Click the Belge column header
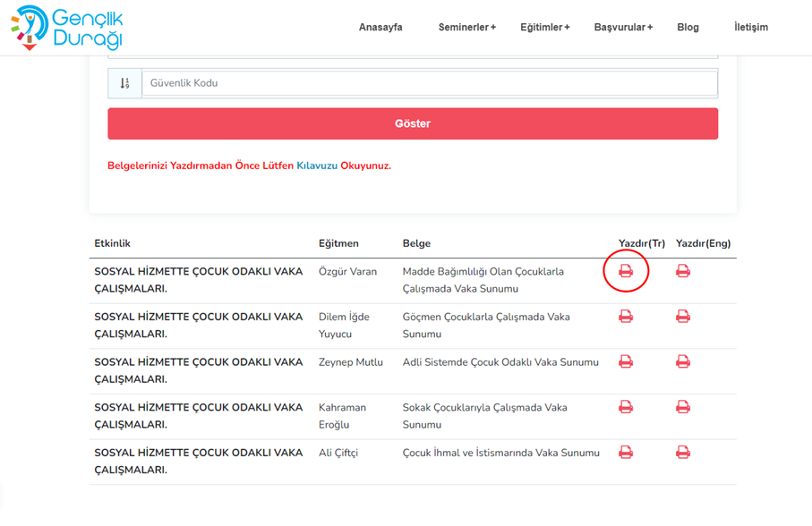This screenshot has width=812, height=526. (x=417, y=243)
